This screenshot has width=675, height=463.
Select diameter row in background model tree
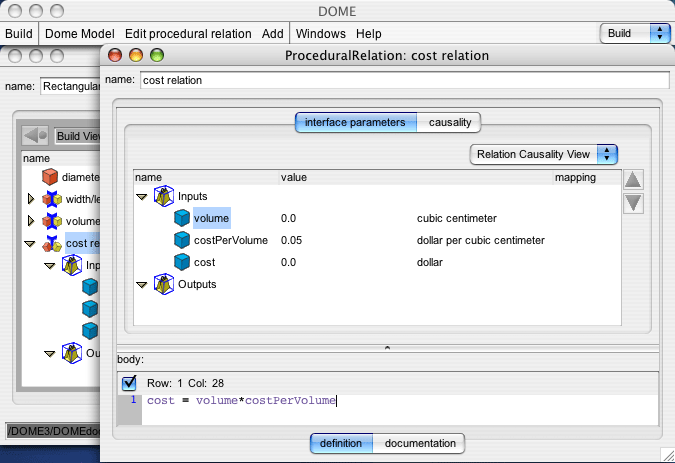[x=81, y=177]
